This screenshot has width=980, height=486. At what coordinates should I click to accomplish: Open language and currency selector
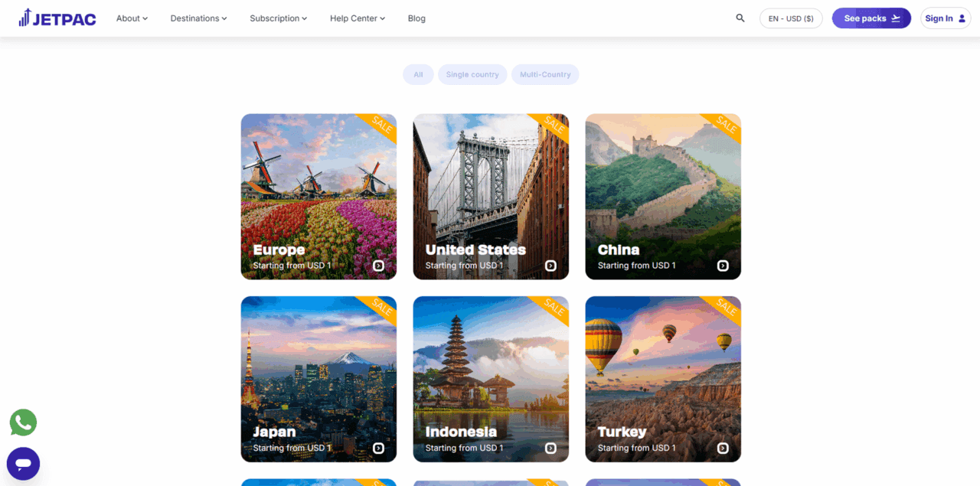click(791, 18)
